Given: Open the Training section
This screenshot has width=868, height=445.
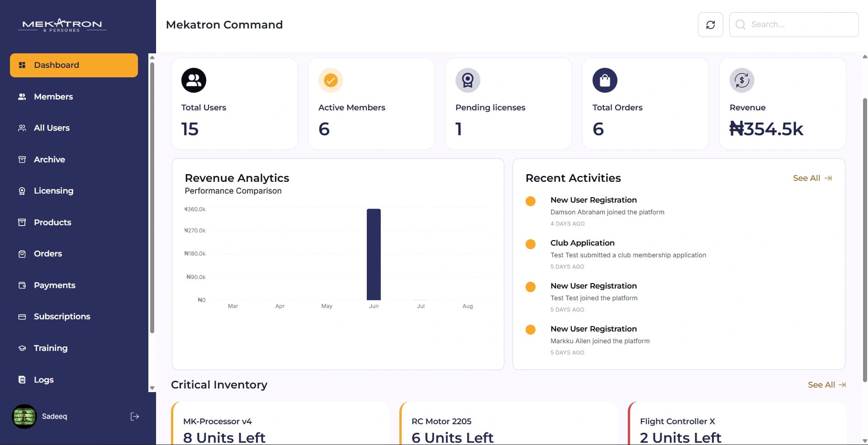Looking at the screenshot, I should 74,348.
